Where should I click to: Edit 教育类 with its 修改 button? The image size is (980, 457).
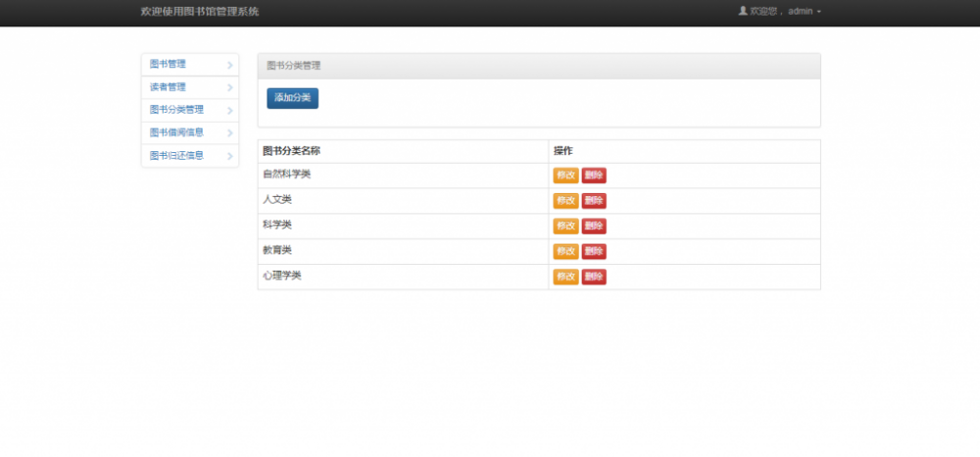565,251
